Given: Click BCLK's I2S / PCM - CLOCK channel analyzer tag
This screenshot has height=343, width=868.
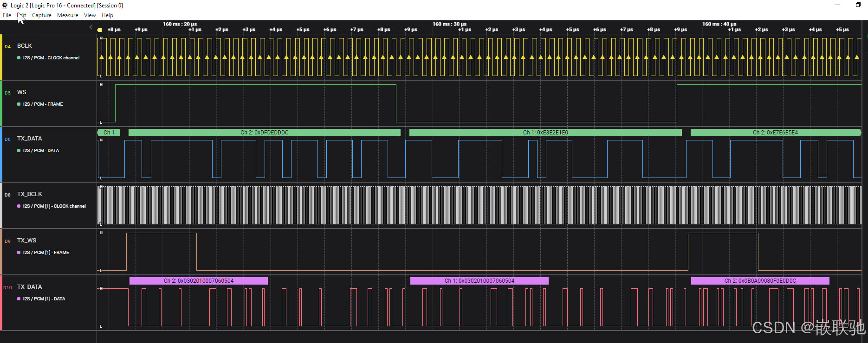Looking at the screenshot, I should tap(48, 58).
